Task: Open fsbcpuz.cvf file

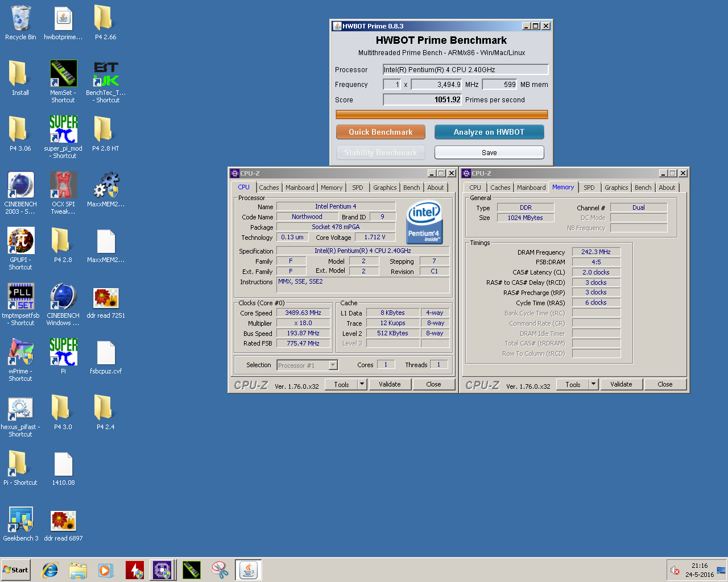Action: (x=106, y=357)
